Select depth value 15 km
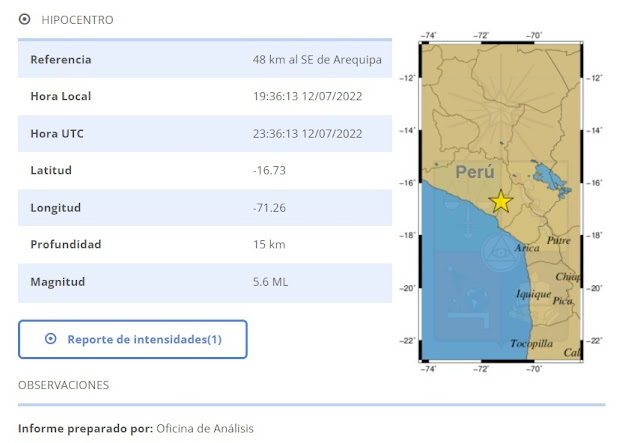The height and width of the screenshot is (443, 622). [x=269, y=244]
